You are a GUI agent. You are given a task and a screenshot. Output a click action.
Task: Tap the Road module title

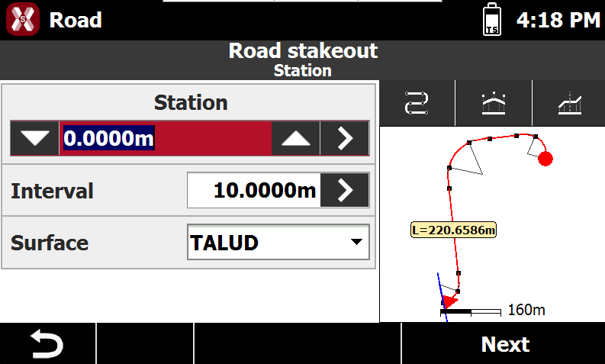tap(76, 20)
